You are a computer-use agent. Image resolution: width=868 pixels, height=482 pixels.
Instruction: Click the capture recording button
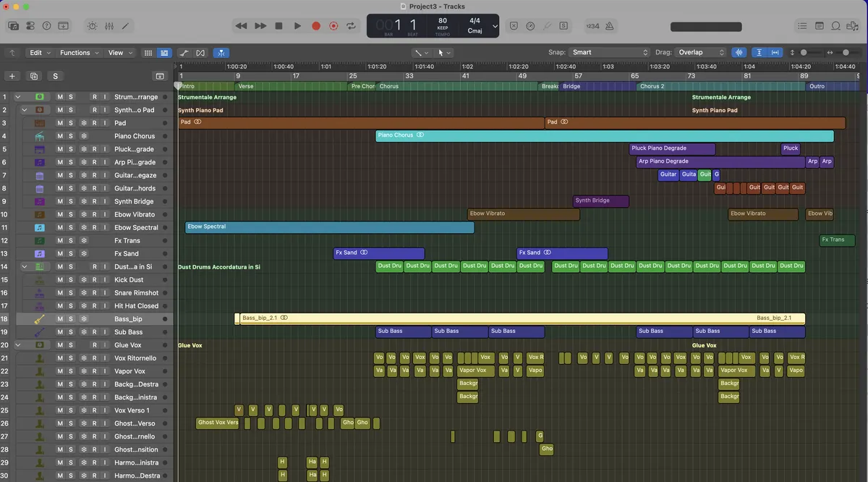click(x=333, y=25)
